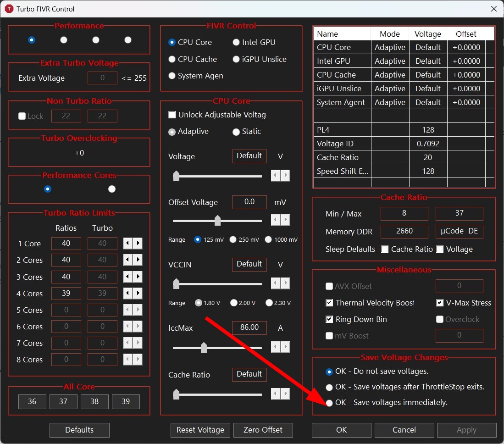Image resolution: width=504 pixels, height=444 pixels.
Task: Click the increase arrow for 2 Cores ratio
Action: pos(138,260)
